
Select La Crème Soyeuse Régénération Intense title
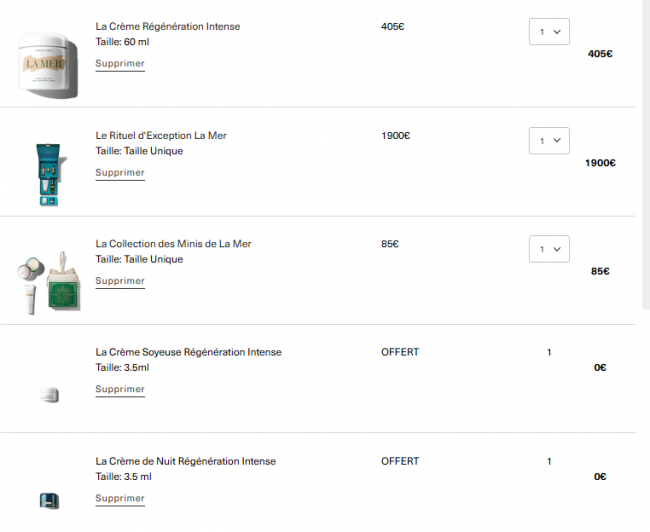[x=188, y=352]
